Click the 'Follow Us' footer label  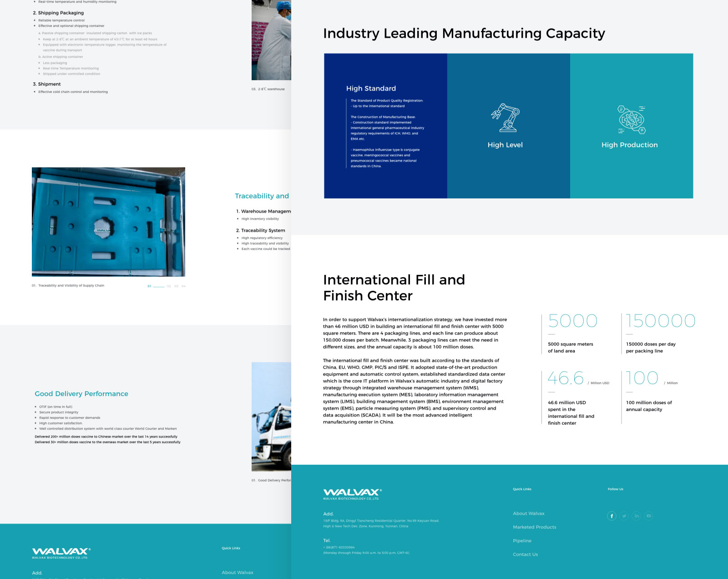click(616, 489)
